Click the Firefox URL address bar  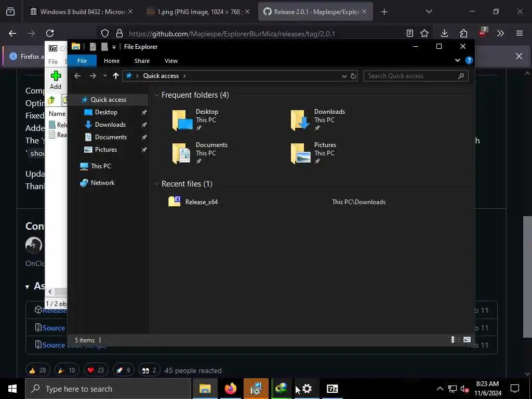coord(232,34)
